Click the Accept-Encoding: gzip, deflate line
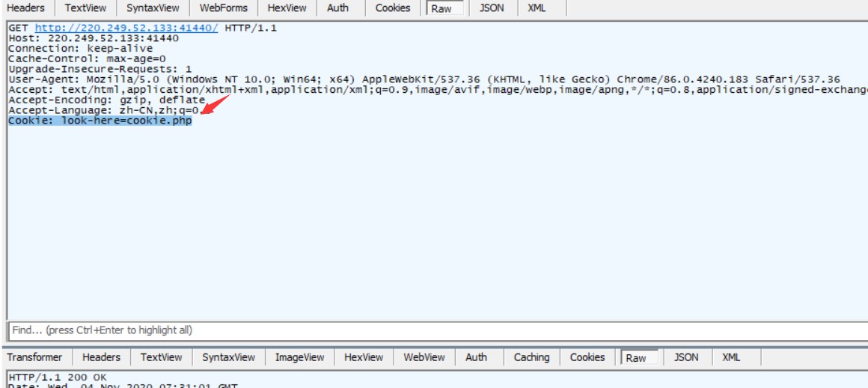 coord(107,100)
